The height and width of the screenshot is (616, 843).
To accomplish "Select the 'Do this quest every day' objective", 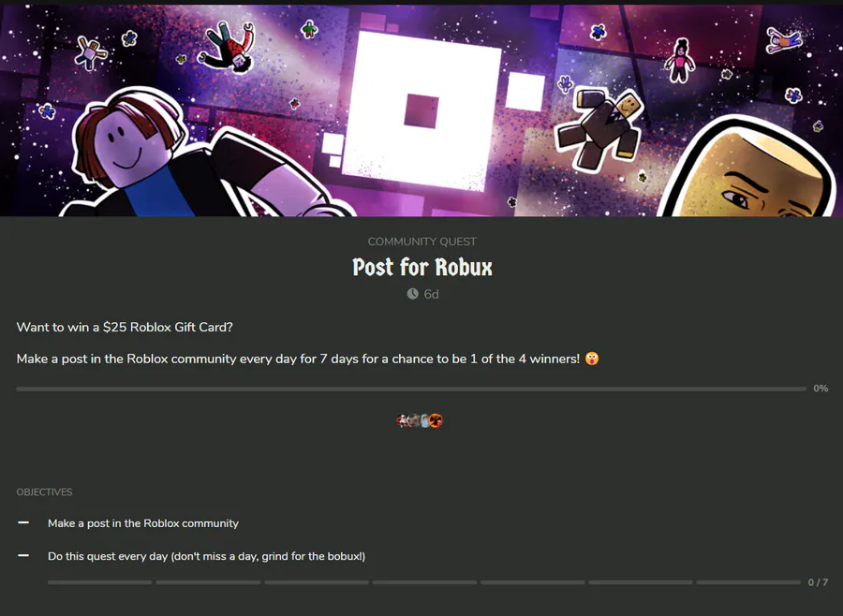I will 206,556.
